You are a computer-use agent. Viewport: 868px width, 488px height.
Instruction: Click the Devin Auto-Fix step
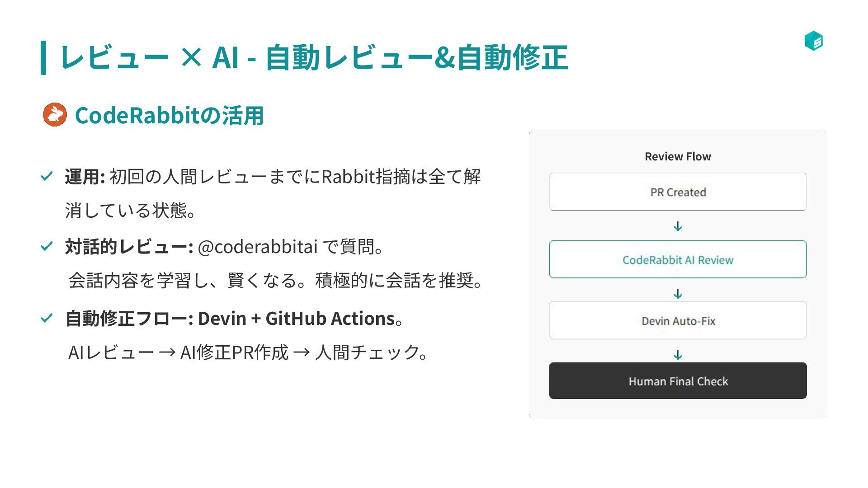(678, 321)
